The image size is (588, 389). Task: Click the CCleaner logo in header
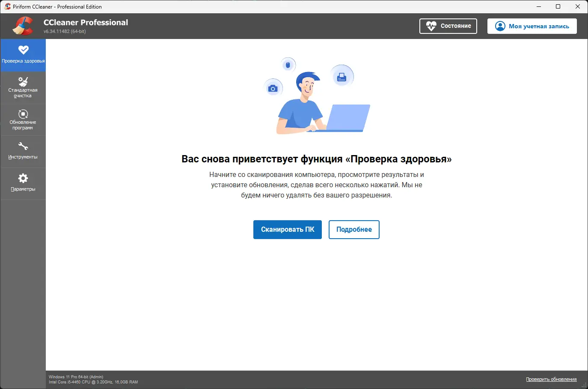(x=23, y=26)
